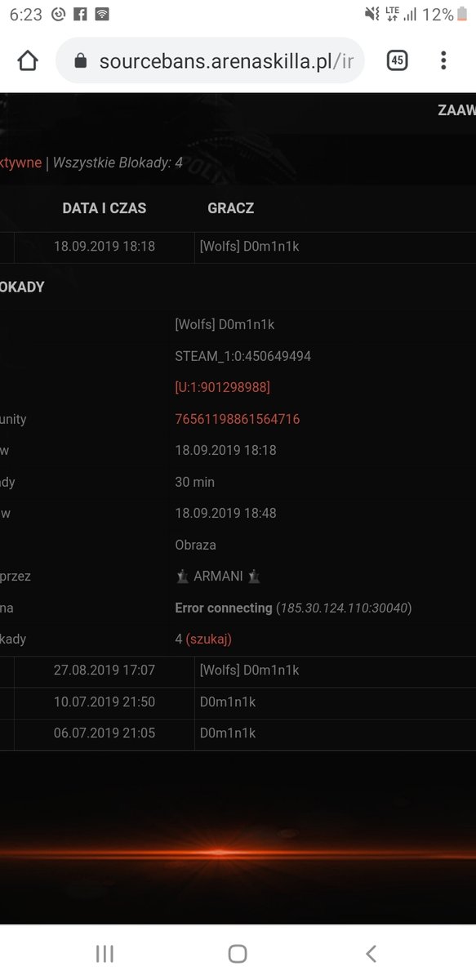Select the GRACZ column header

[231, 208]
